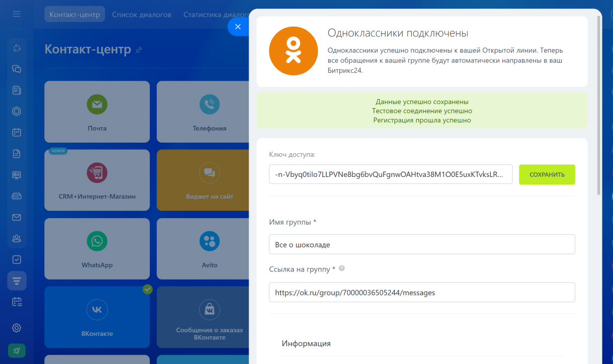Click the Одноклассники подключены heading
The height and width of the screenshot is (364, 613).
tap(398, 33)
